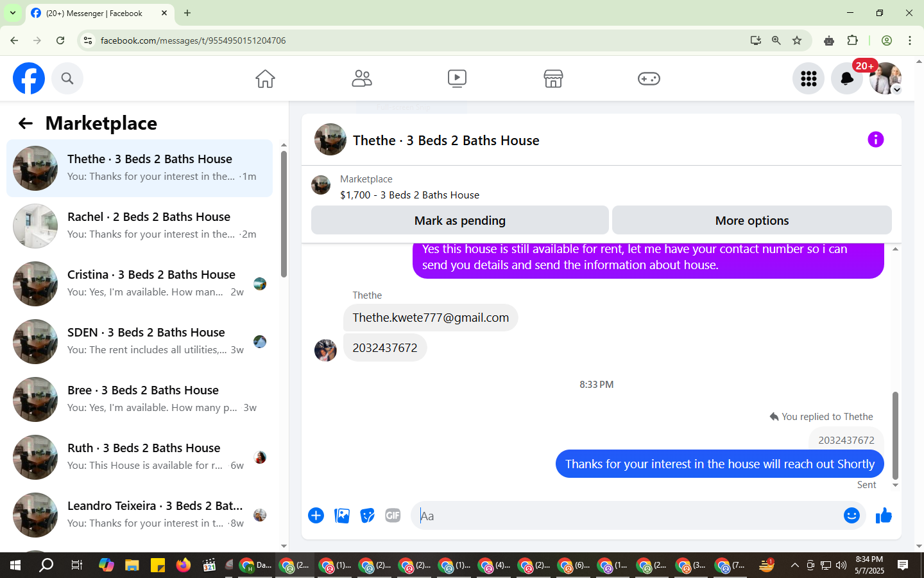The height and width of the screenshot is (578, 924).
Task: Click More options button
Action: (x=751, y=220)
